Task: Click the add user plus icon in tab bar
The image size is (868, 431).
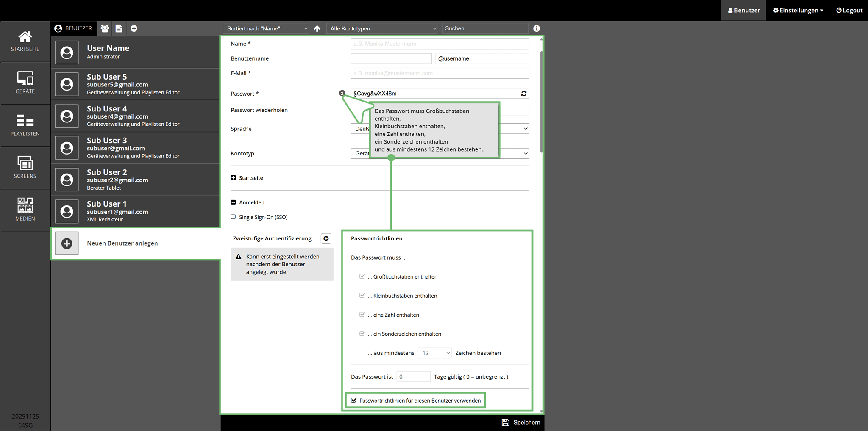Action: coord(134,28)
